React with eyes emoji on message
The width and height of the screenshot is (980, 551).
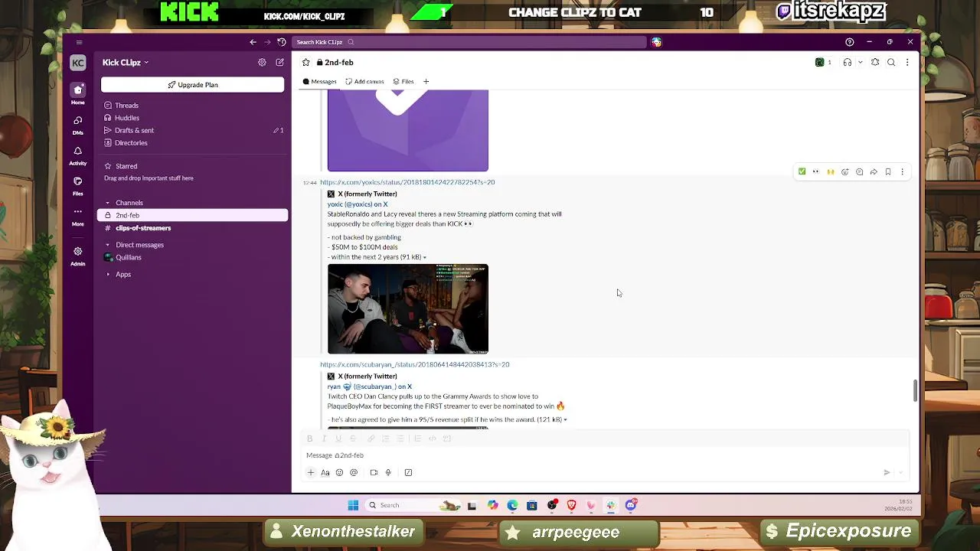[x=815, y=172]
